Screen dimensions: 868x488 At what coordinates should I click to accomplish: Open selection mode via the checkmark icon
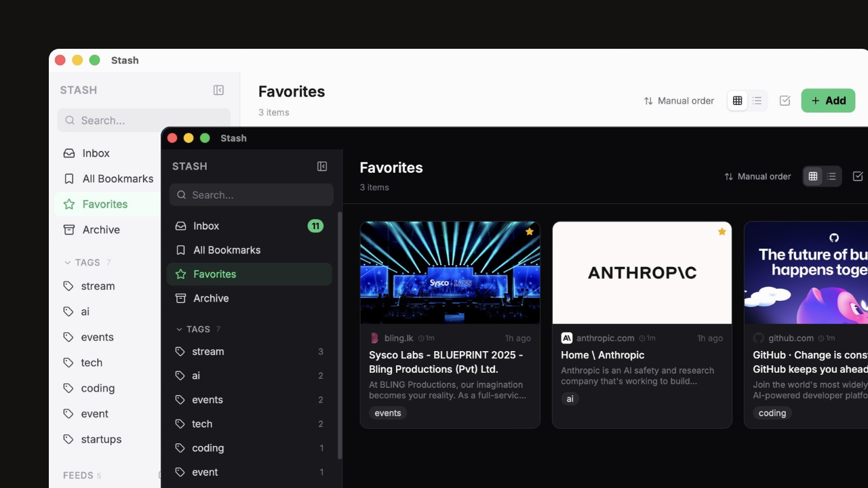click(x=857, y=176)
